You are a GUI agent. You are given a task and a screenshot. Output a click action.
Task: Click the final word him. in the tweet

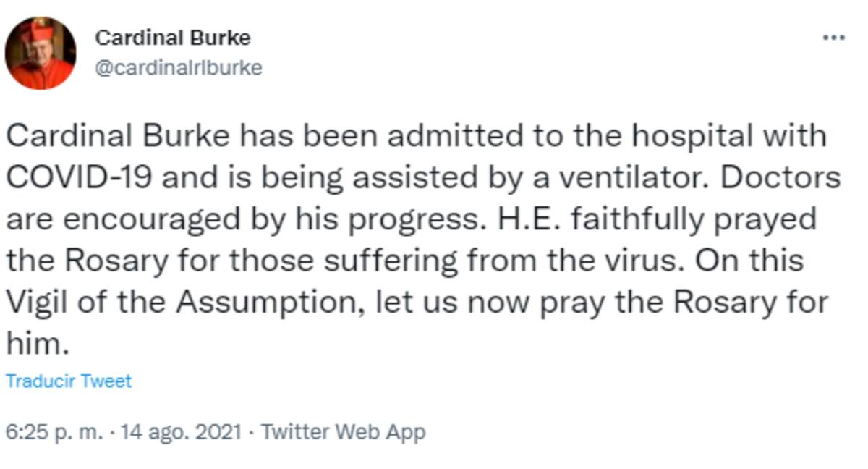pos(37,344)
